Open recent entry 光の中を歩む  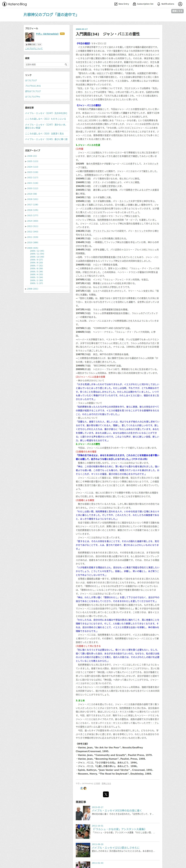tap(46, 113)
